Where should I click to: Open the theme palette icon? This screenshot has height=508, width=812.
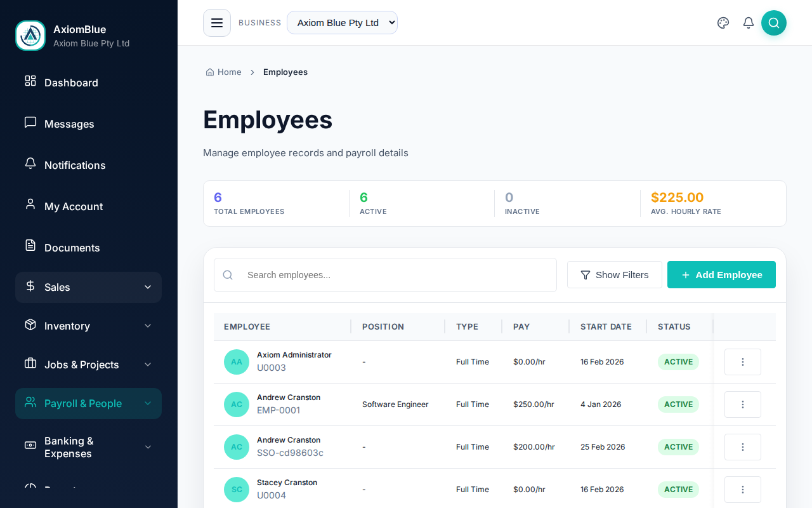(x=723, y=23)
